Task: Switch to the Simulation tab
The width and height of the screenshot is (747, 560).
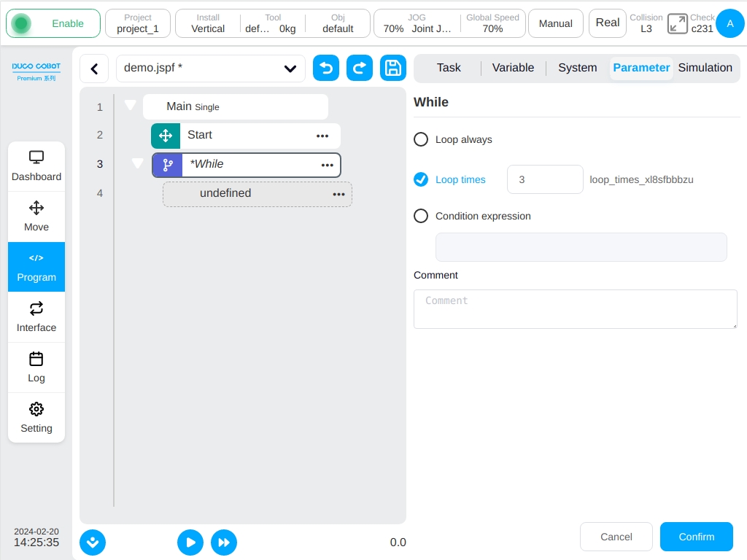Action: (x=705, y=68)
